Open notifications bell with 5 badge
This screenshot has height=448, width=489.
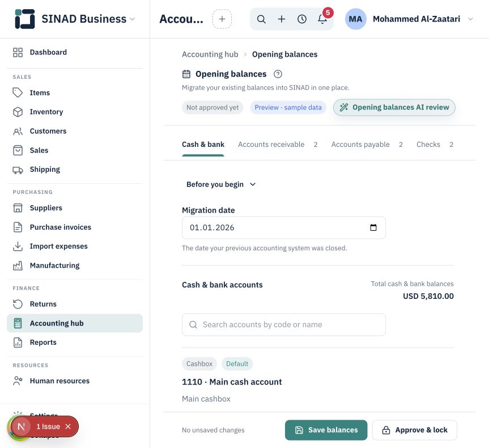click(322, 19)
